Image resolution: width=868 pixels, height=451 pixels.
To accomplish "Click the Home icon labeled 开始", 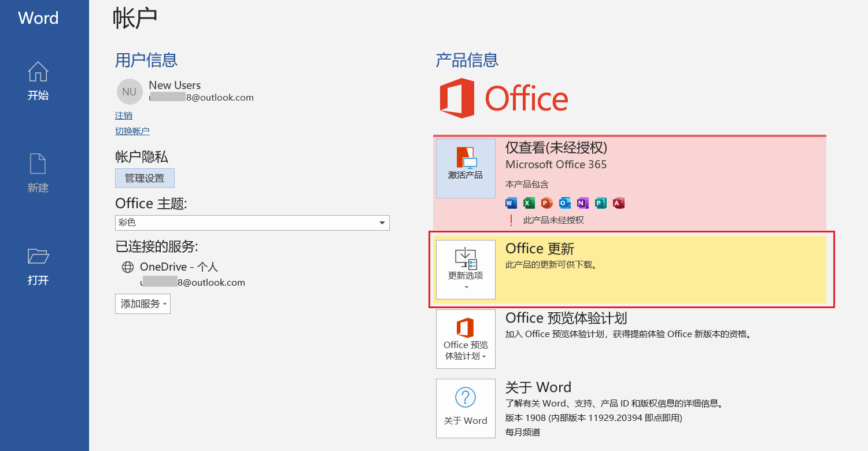I will click(38, 80).
